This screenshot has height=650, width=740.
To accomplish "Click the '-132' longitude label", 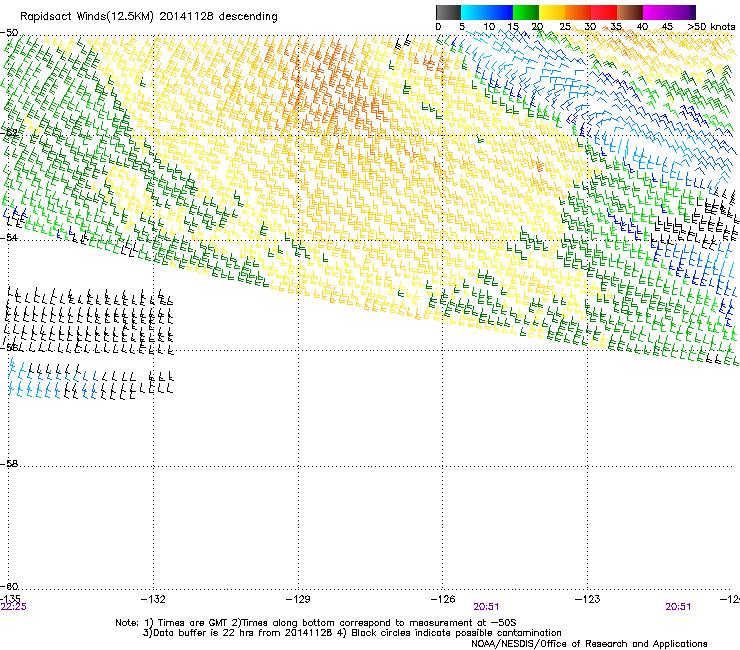I will [x=153, y=599].
